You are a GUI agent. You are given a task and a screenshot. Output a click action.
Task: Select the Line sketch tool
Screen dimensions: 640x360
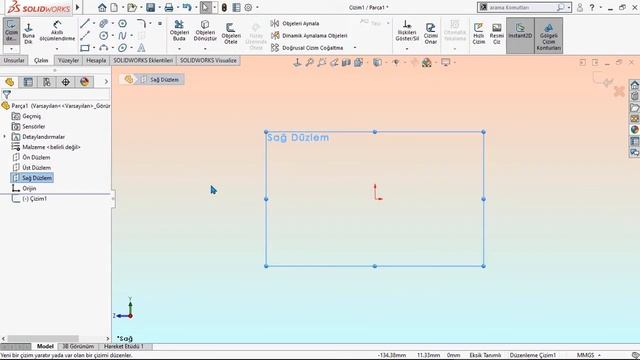85,24
